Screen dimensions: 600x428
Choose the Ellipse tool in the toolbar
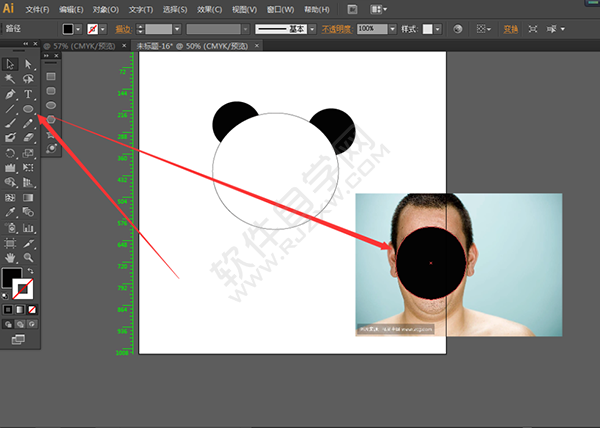tap(28, 108)
